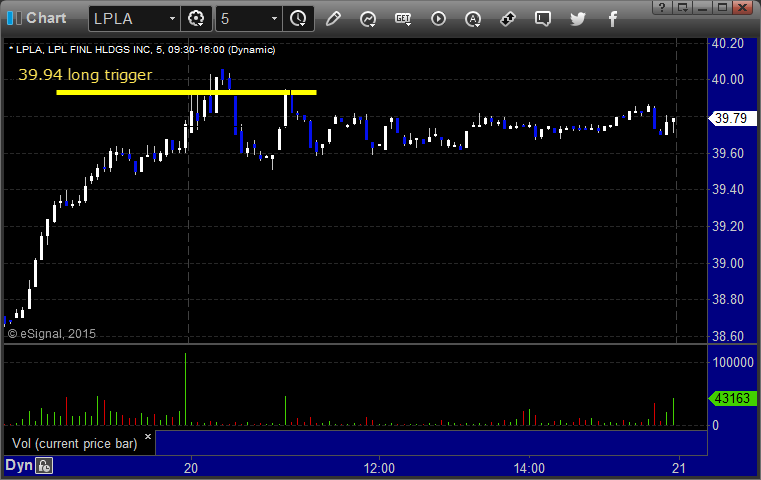
Task: Click the 14:00 label on time axis
Action: [x=529, y=468]
